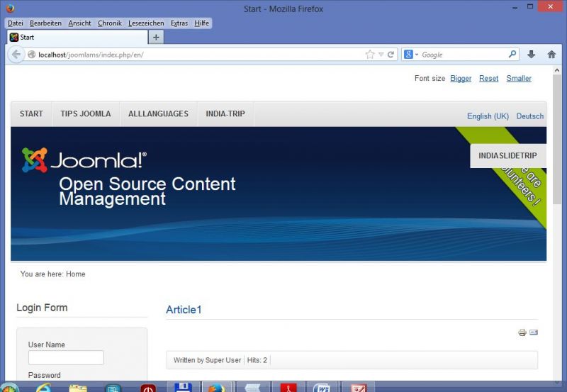The image size is (567, 392).
Task: Click the vertical scrollbar thumb
Action: [x=557, y=139]
